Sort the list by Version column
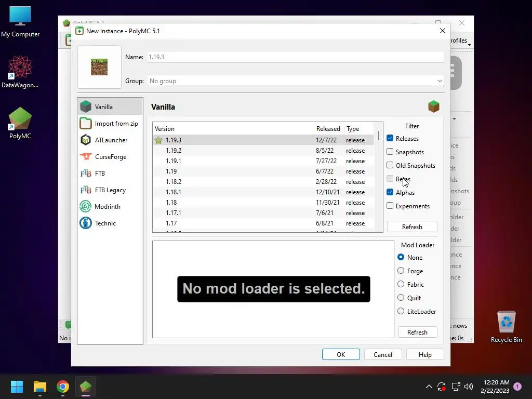The width and height of the screenshot is (532, 399). click(x=233, y=129)
